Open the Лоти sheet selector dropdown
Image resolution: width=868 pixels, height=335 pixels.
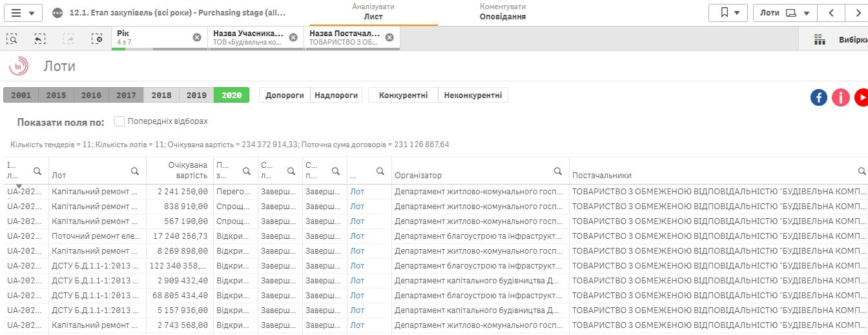coord(785,13)
